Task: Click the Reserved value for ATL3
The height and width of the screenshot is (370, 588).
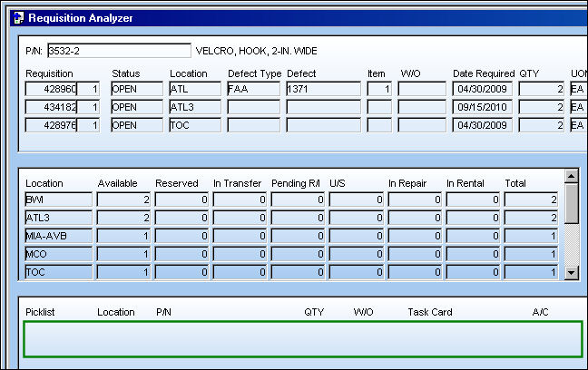Action: point(181,218)
